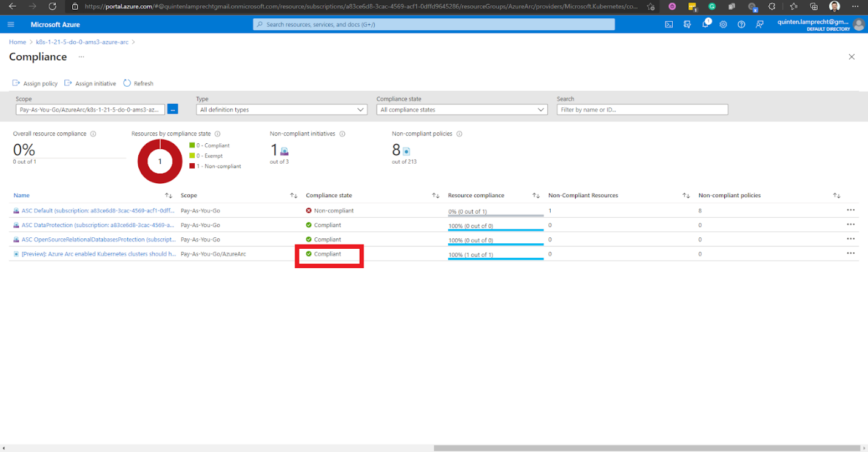This screenshot has height=452, width=868.
Task: Click the Name column header
Action: pyautogui.click(x=21, y=195)
